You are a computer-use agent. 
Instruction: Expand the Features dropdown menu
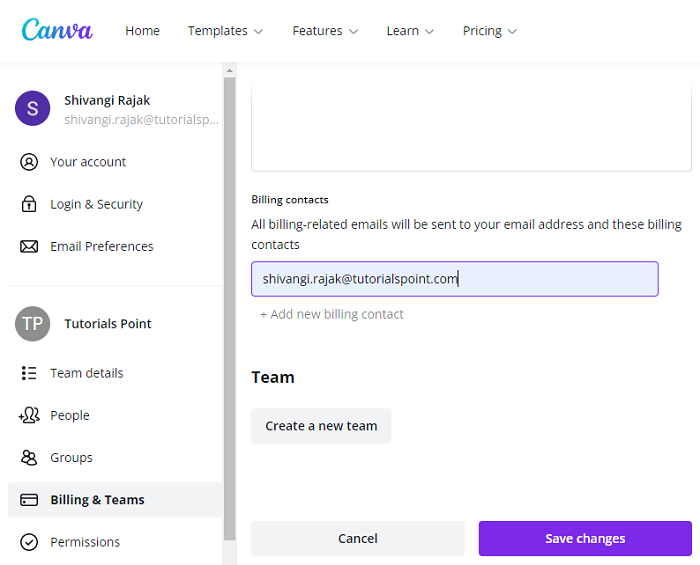325,31
